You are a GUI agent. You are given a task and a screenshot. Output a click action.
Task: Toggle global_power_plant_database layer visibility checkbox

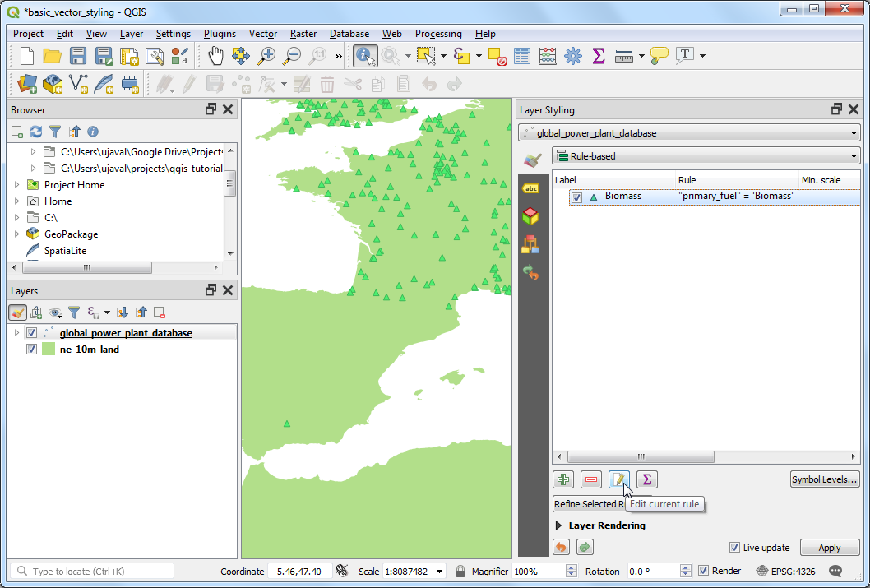[x=32, y=333]
